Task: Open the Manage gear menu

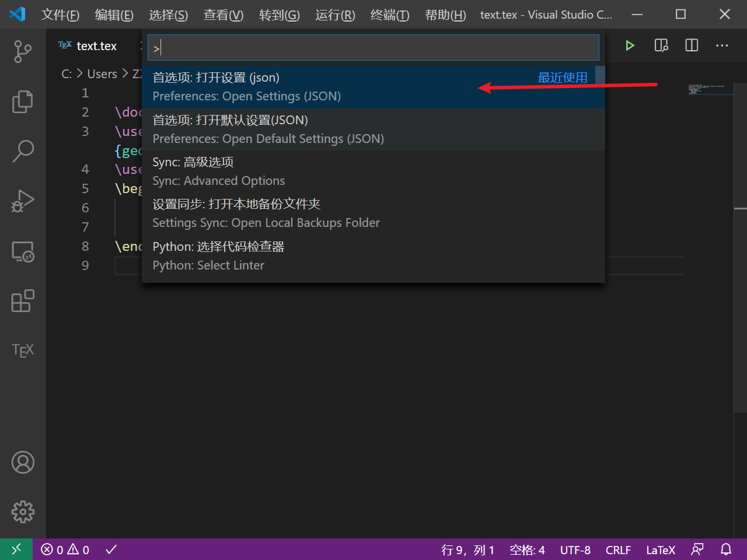Action: (x=23, y=512)
